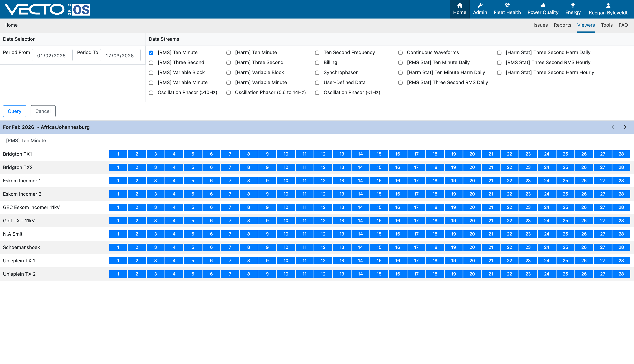Open the Energy lightbulb icon
634x364 pixels.
(x=573, y=6)
